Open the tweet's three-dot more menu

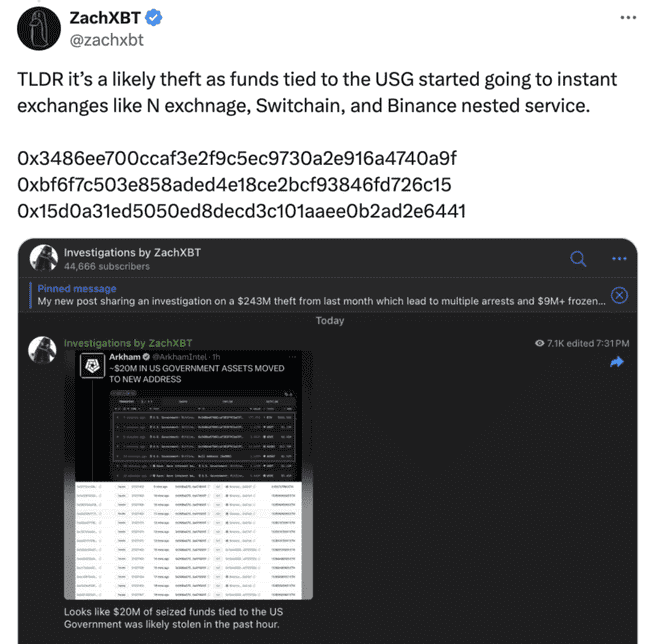pyautogui.click(x=627, y=18)
